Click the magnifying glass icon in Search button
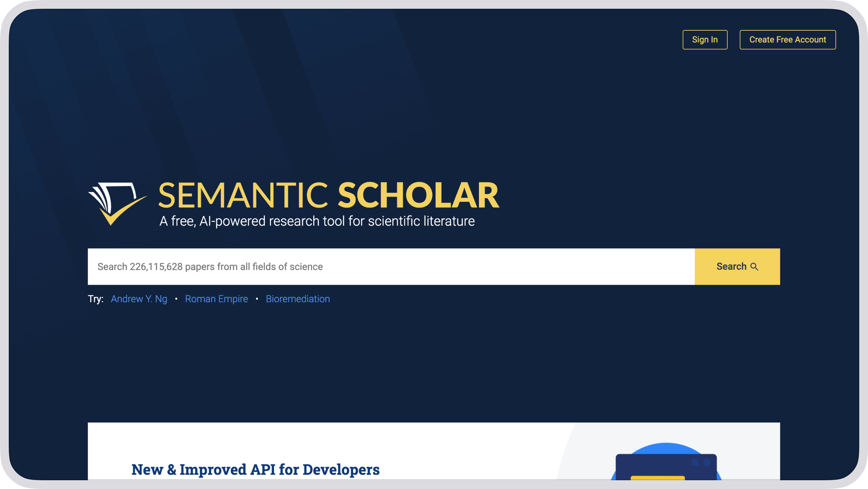868x489 pixels. point(754,267)
